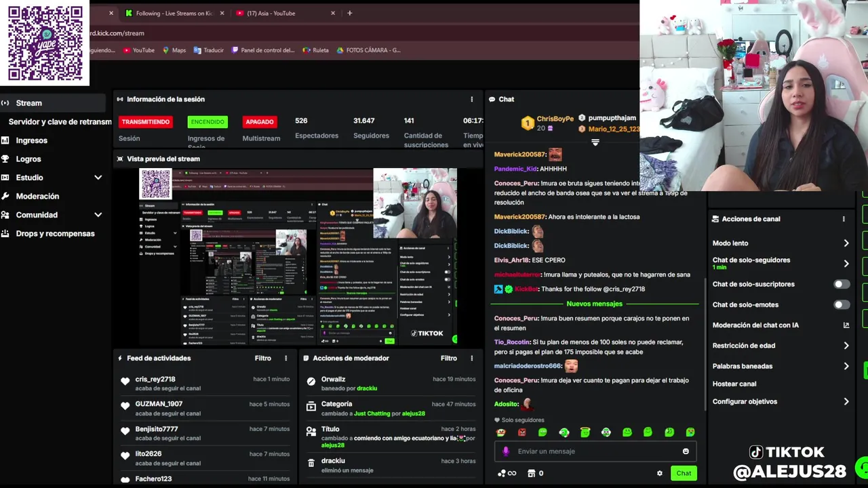Click ChrisBoyPe top gifter badge
The image size is (868, 488).
pos(528,123)
